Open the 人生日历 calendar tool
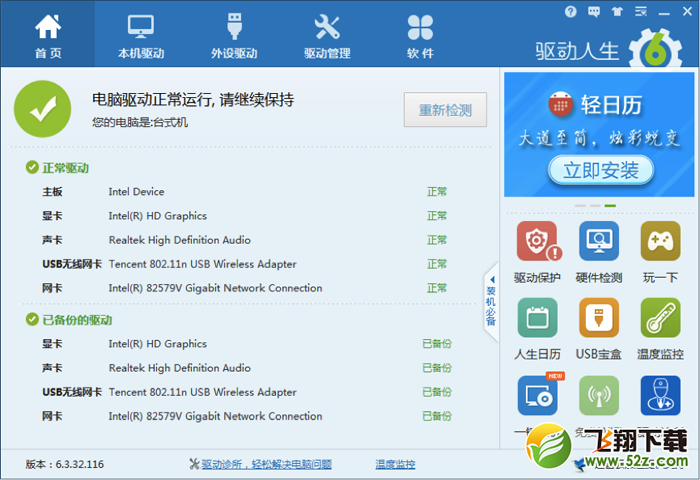The image size is (700, 480). [x=537, y=330]
